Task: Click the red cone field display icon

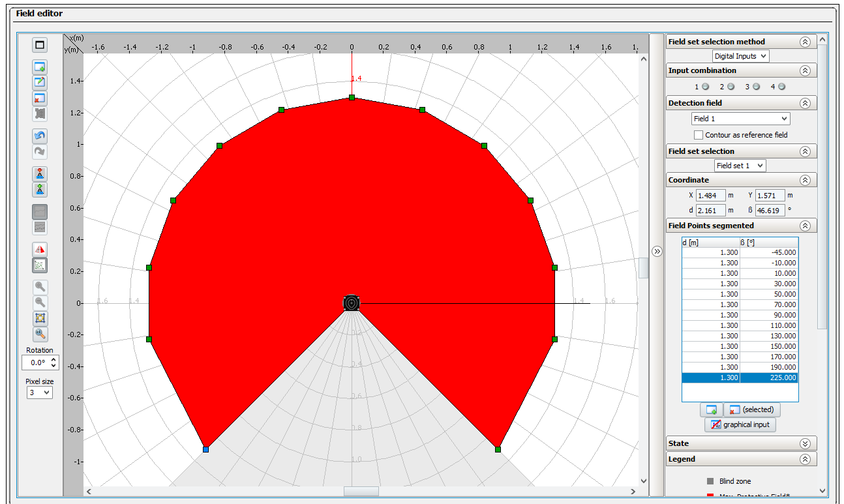Action: pos(40,250)
